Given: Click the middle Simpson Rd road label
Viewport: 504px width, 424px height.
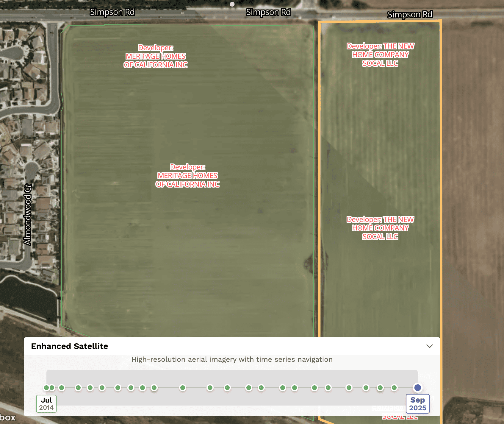Looking at the screenshot, I should pos(268,12).
